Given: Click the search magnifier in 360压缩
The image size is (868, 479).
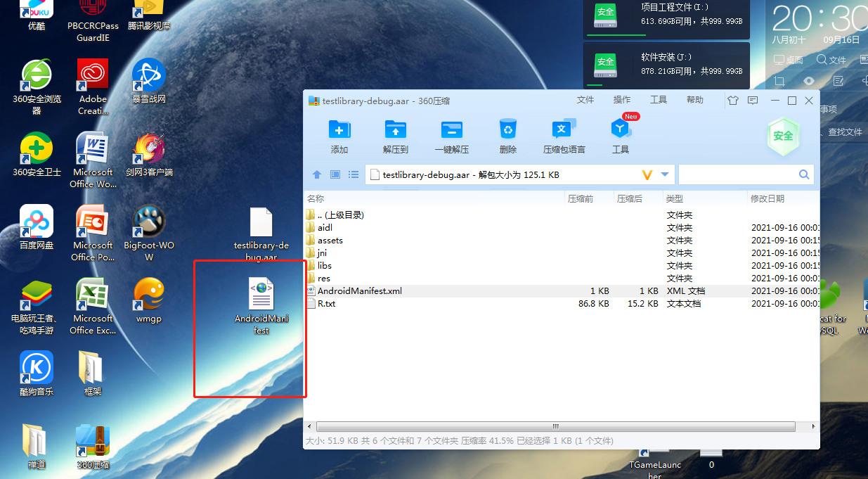Looking at the screenshot, I should coord(804,174).
